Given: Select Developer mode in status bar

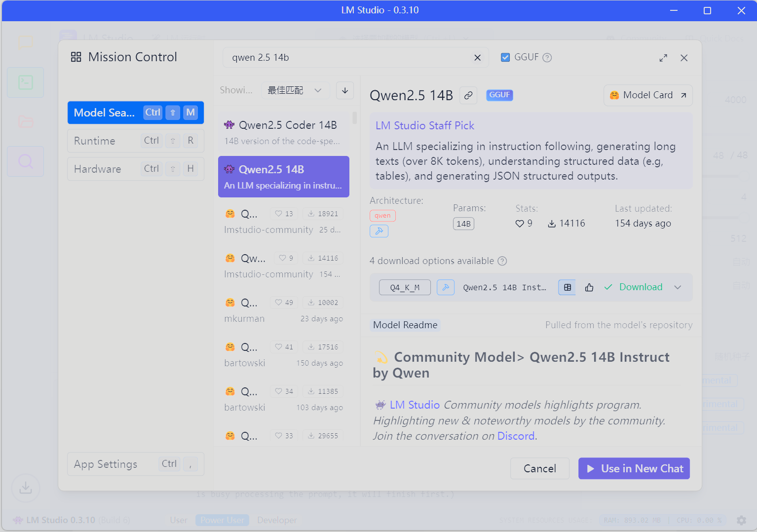Looking at the screenshot, I should (277, 520).
